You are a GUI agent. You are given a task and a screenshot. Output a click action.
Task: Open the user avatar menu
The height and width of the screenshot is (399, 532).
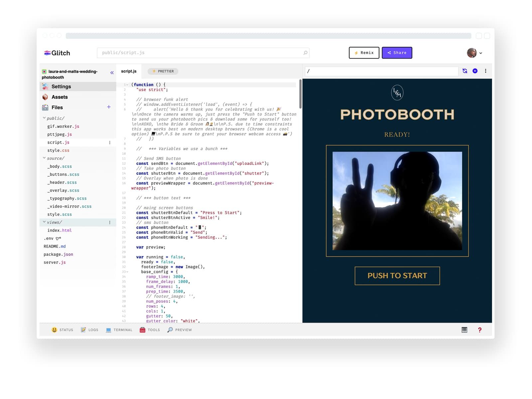pos(471,53)
